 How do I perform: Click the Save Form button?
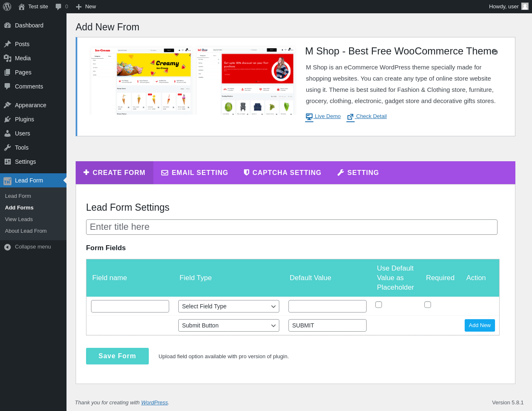coord(117,356)
